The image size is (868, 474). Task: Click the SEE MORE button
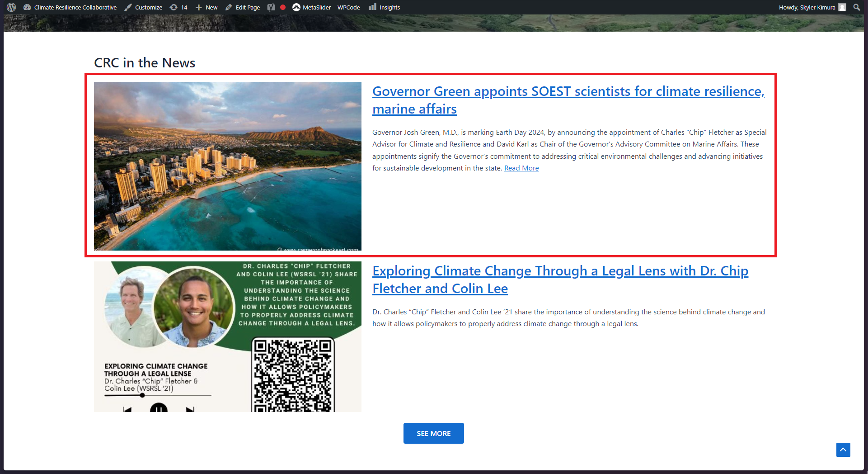(434, 433)
